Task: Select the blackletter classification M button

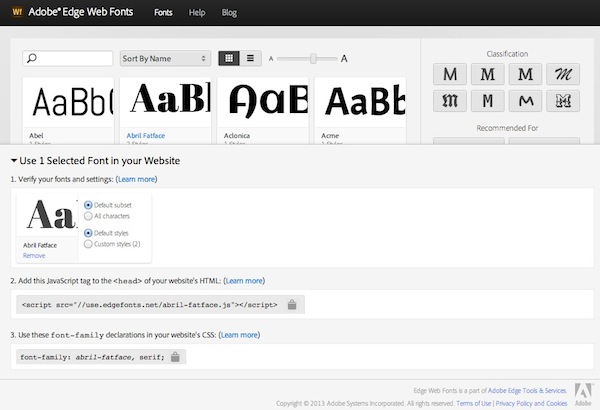Action: click(x=450, y=101)
